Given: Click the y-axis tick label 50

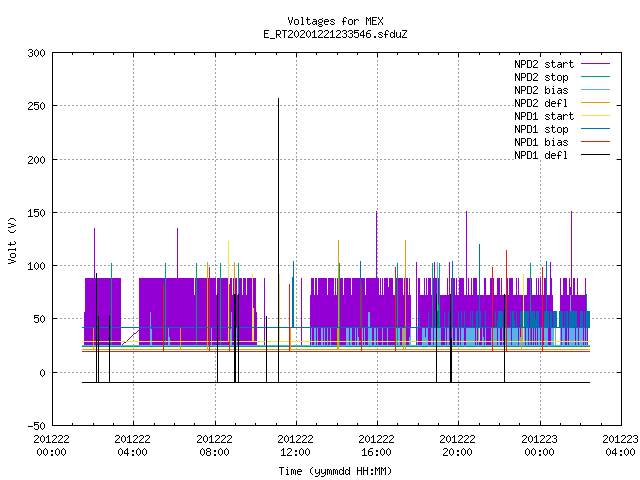Looking at the screenshot, I should click(x=39, y=320).
